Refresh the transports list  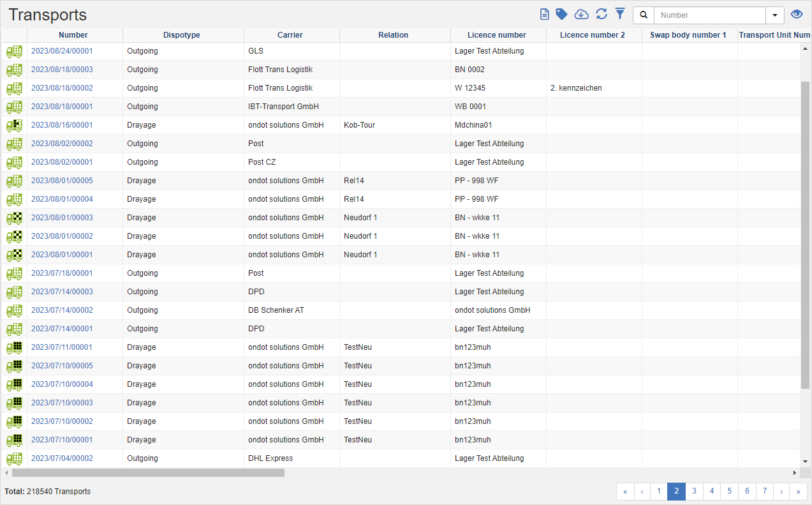600,13
